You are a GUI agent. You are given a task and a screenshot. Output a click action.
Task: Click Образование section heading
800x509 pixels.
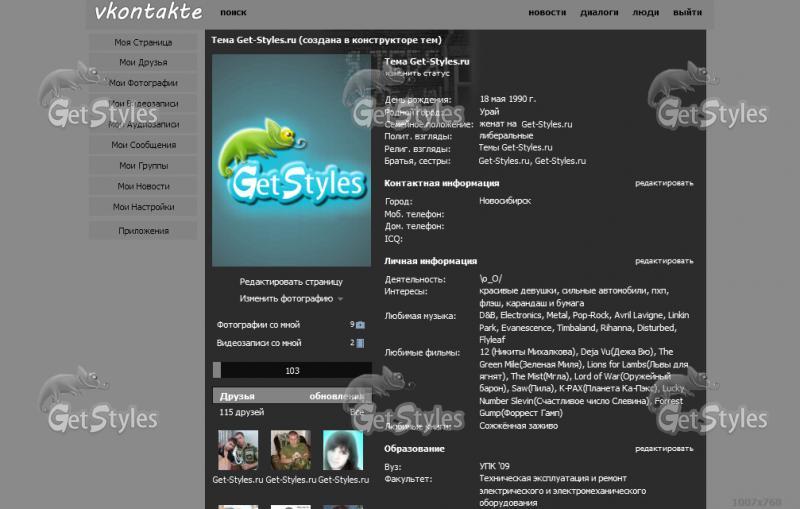pyautogui.click(x=414, y=449)
